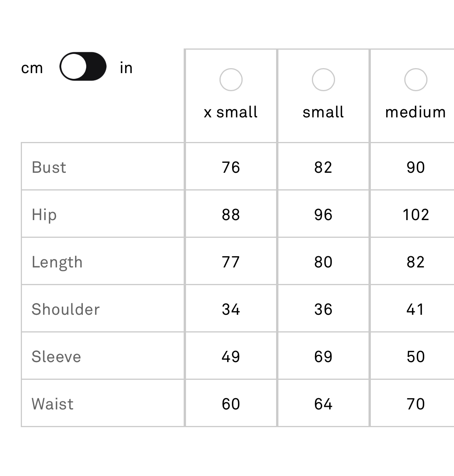The height and width of the screenshot is (476, 454).
Task: Click the medium Hip value 102
Action: (x=415, y=215)
